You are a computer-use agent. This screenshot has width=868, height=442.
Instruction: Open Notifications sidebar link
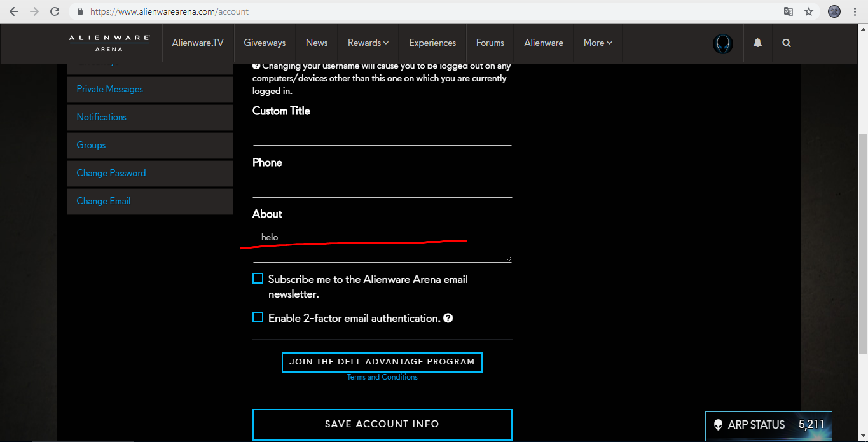150,118
